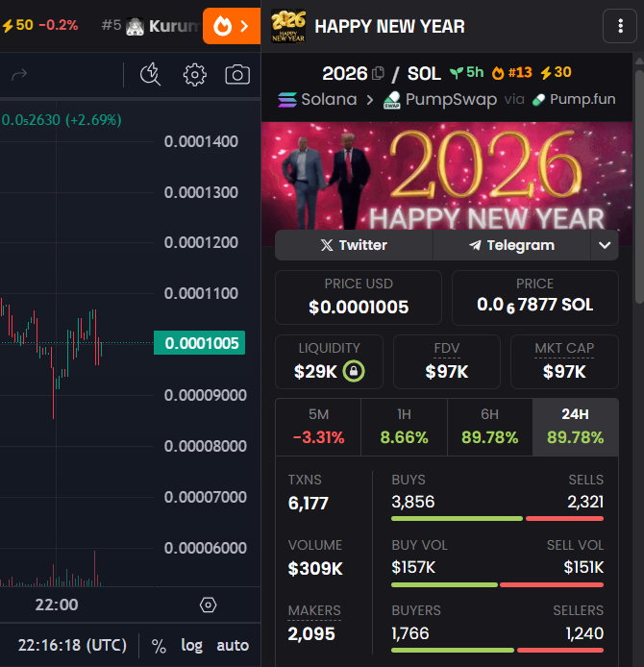The image size is (644, 667).
Task: Toggle percent scale on chart
Action: (x=159, y=646)
